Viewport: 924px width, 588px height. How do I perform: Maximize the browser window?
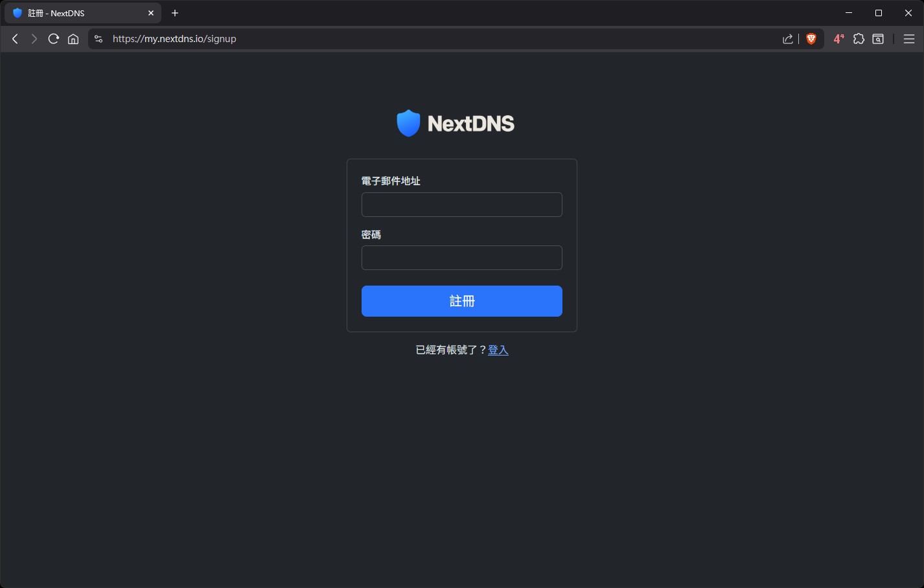coord(879,13)
